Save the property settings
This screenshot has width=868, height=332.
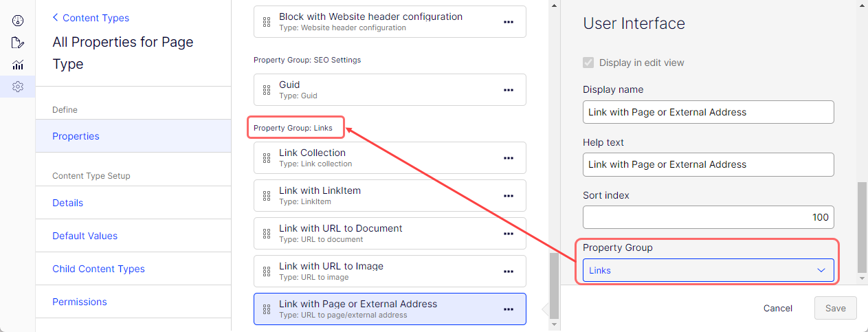(x=836, y=308)
